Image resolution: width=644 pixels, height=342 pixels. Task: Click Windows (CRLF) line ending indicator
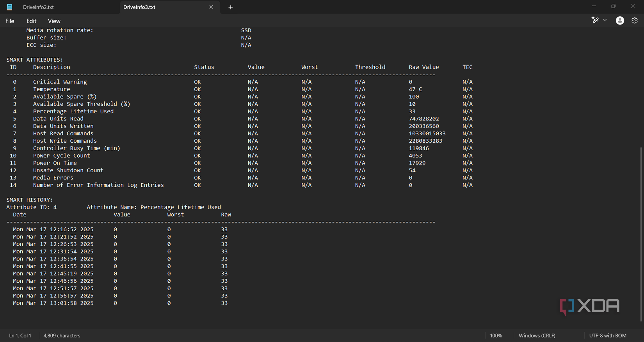pyautogui.click(x=537, y=335)
